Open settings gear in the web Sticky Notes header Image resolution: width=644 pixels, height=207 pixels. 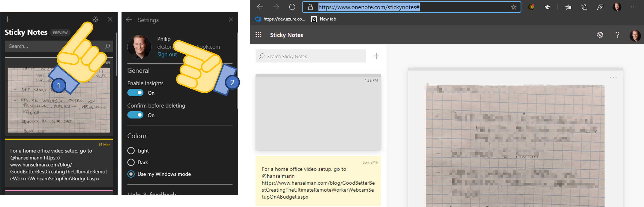click(x=600, y=35)
